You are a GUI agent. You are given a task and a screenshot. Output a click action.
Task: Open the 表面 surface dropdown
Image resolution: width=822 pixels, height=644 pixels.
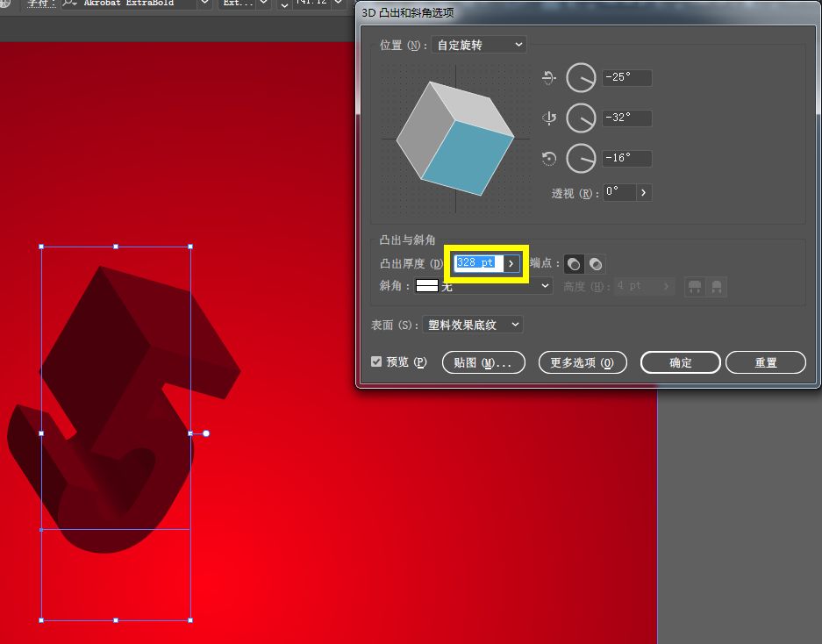click(x=472, y=325)
